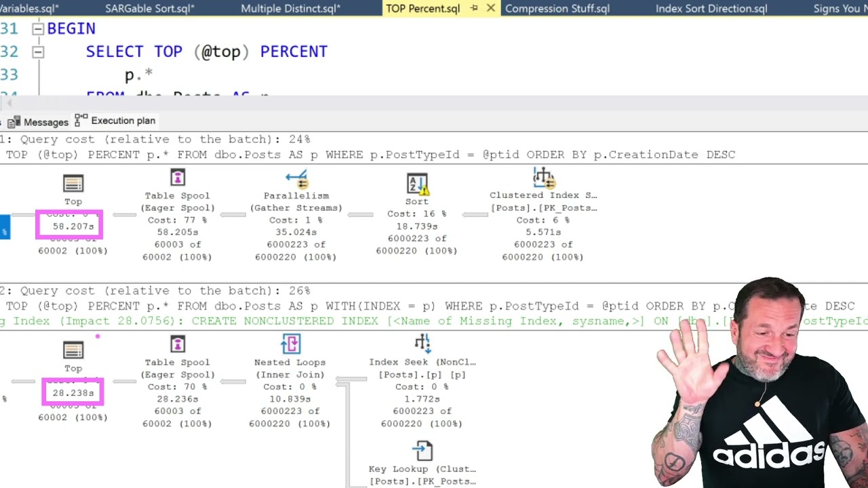Click the Table Spool icon in query 2

[178, 344]
